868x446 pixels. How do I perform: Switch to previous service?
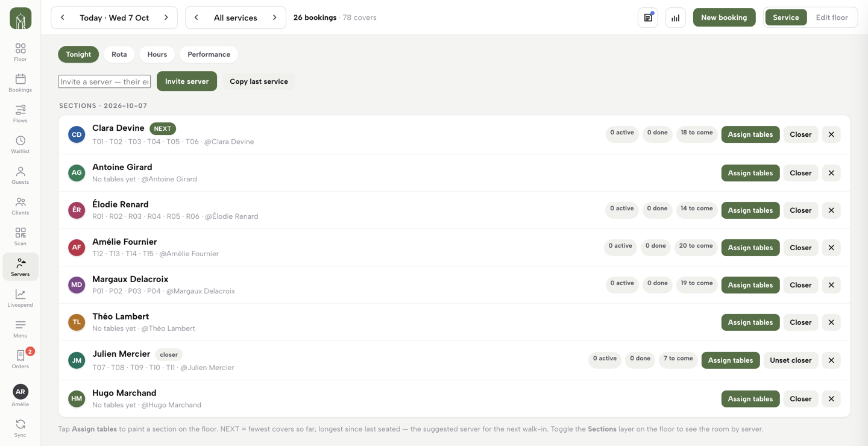(197, 17)
